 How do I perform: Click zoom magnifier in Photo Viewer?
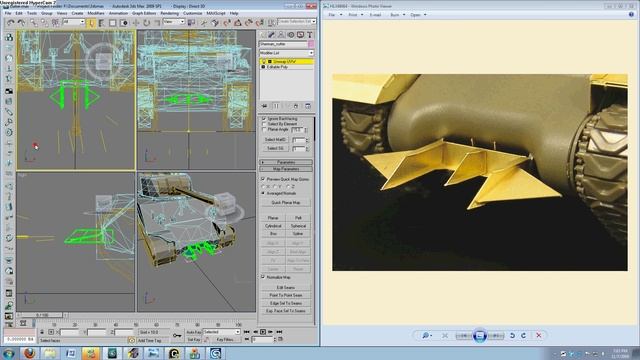(425, 336)
